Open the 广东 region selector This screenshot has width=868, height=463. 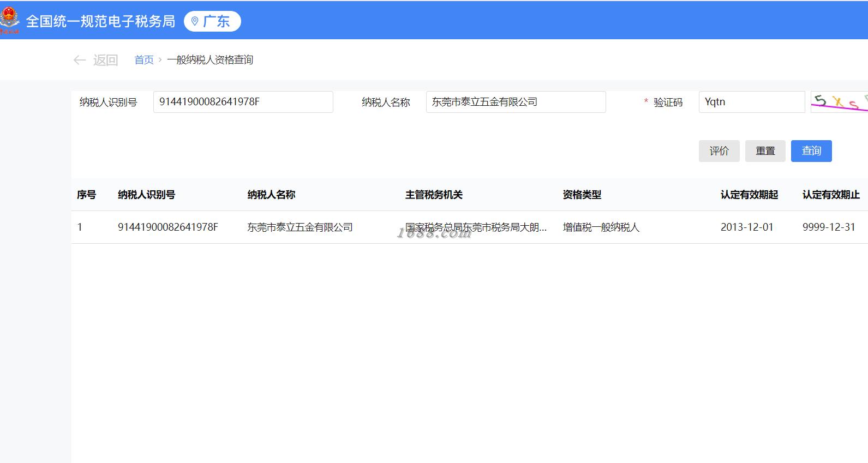pyautogui.click(x=212, y=21)
